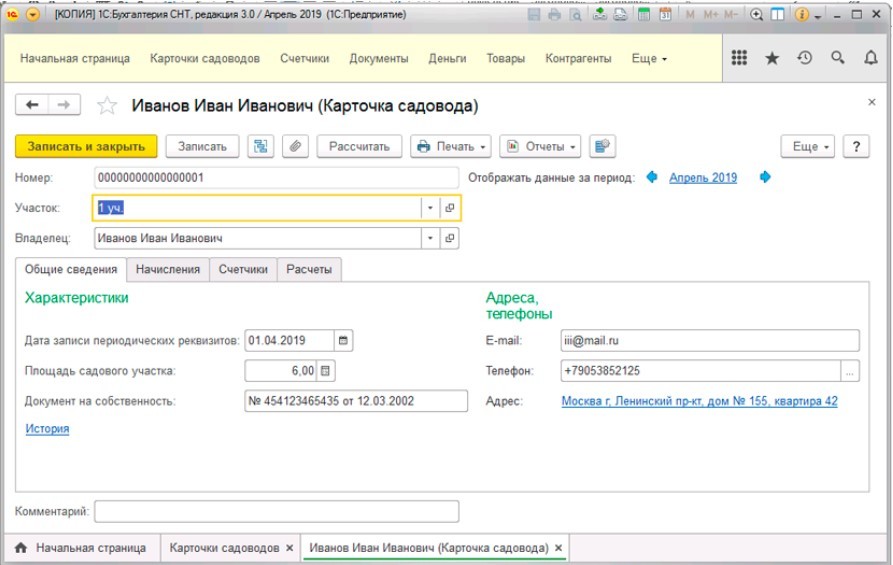893x565 pixels.
Task: Expand the Владелец dropdown list
Action: [430, 238]
